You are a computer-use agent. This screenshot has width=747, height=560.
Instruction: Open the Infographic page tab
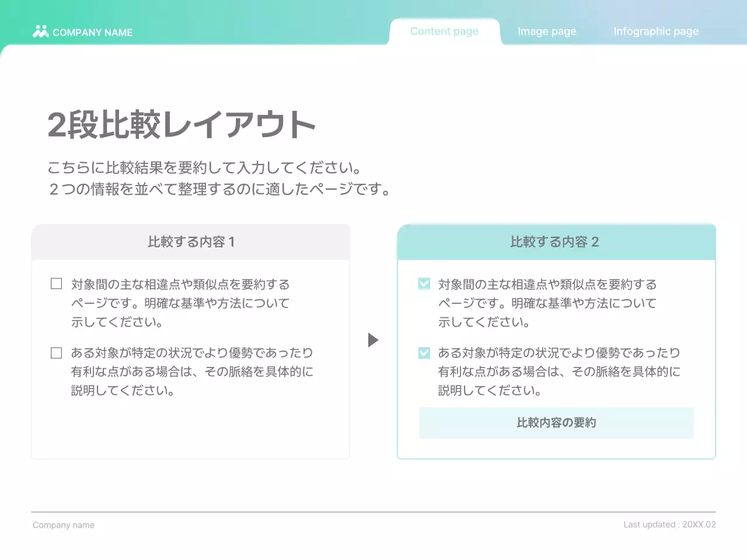click(x=655, y=31)
